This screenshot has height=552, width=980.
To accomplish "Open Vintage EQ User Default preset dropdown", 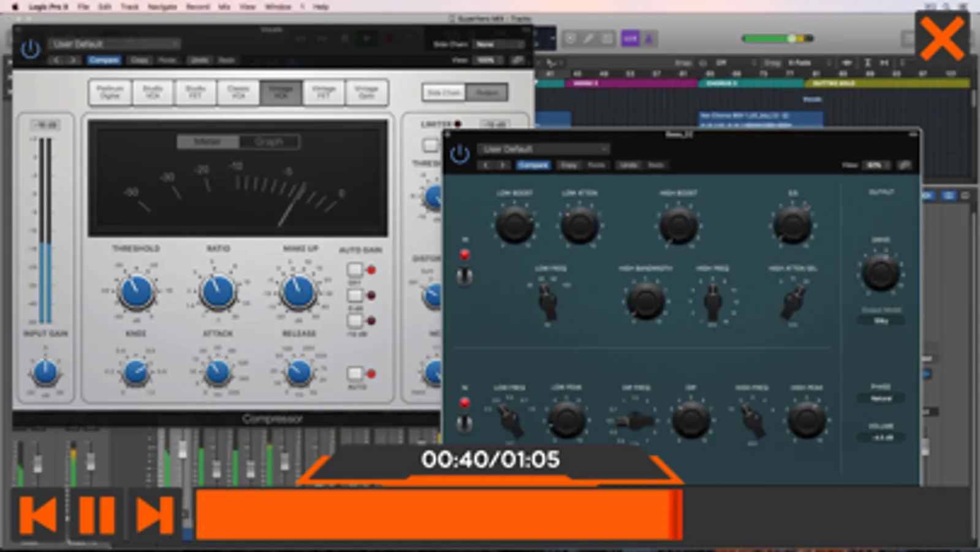I will click(x=544, y=149).
